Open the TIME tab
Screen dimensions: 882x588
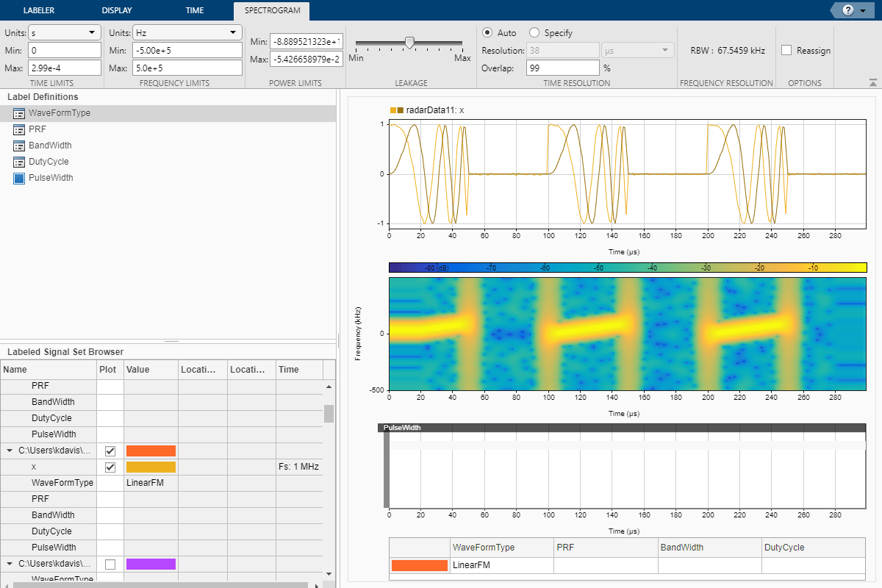pyautogui.click(x=195, y=10)
